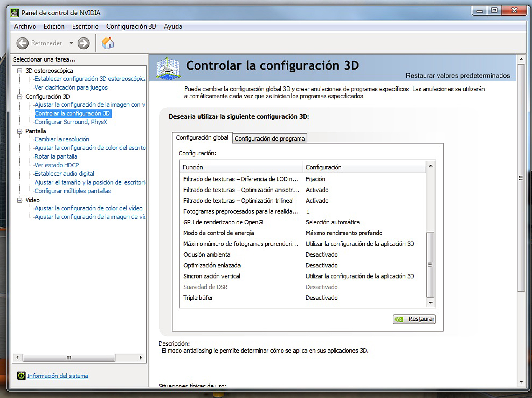
Task: Open Información del sistema link
Action: coord(58,376)
